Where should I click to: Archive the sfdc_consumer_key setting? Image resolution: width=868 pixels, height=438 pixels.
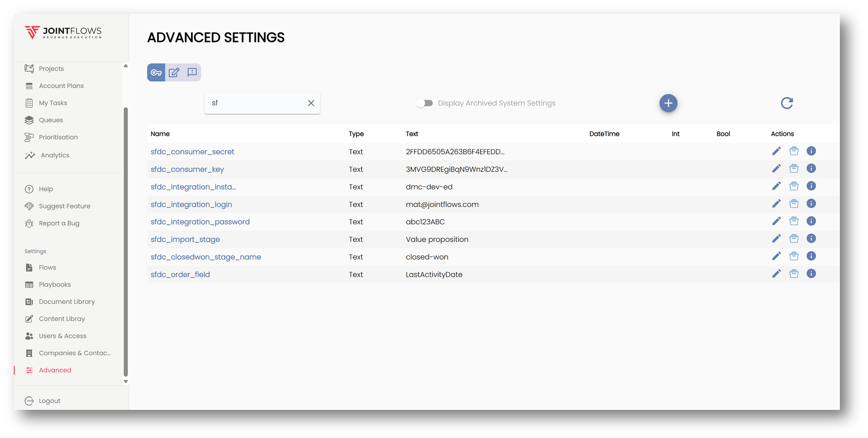point(794,169)
